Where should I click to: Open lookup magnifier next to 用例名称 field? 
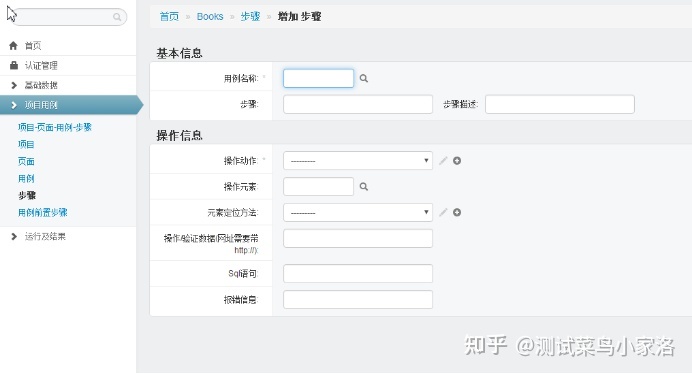click(364, 78)
